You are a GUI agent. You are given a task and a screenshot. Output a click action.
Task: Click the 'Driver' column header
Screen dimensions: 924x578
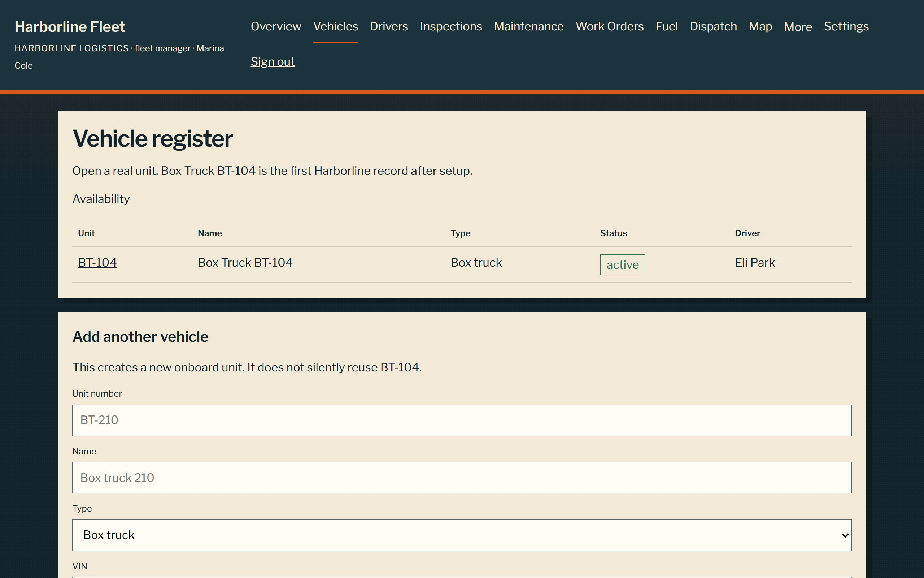pyautogui.click(x=747, y=233)
